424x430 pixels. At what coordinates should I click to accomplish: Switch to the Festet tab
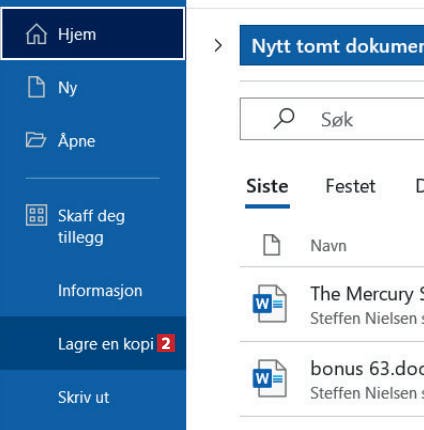pos(350,186)
